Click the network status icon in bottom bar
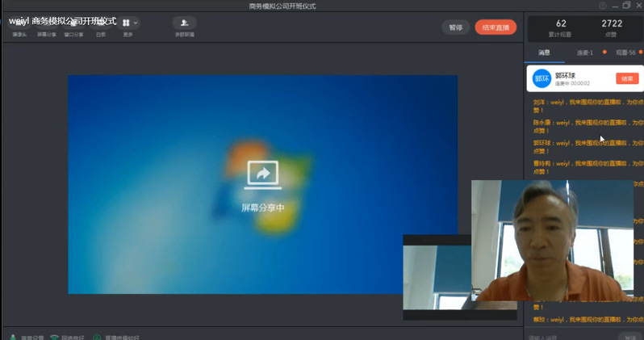Screen dimensions: 644x340 coord(54,337)
